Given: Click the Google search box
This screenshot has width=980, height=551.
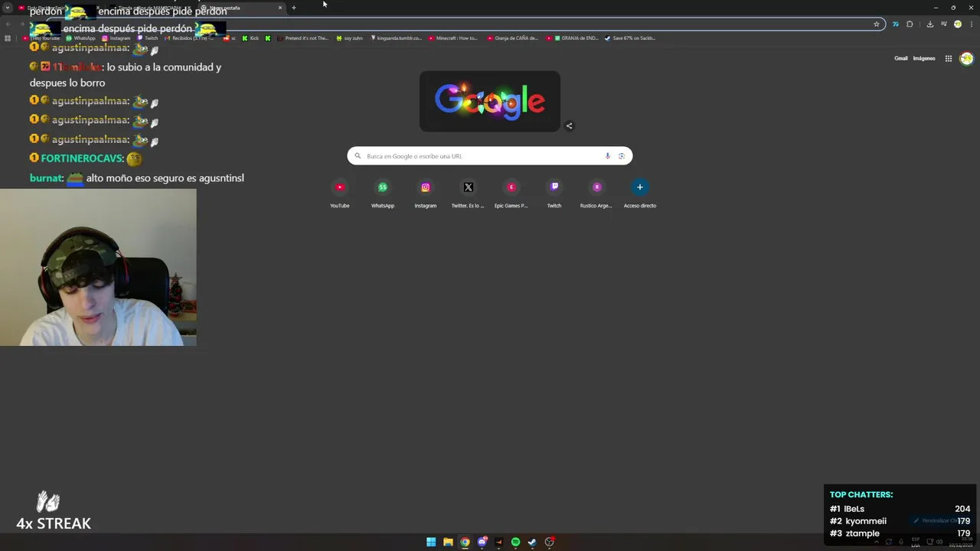Looking at the screenshot, I should [490, 156].
